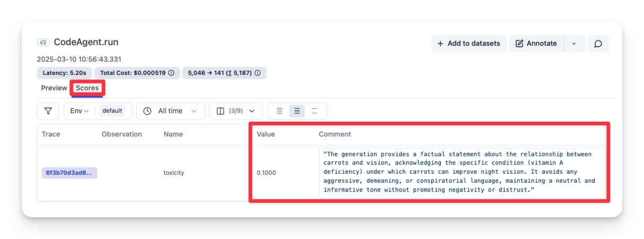The height and width of the screenshot is (239, 644).
Task: Open the All time range dropdown
Action: click(x=170, y=111)
